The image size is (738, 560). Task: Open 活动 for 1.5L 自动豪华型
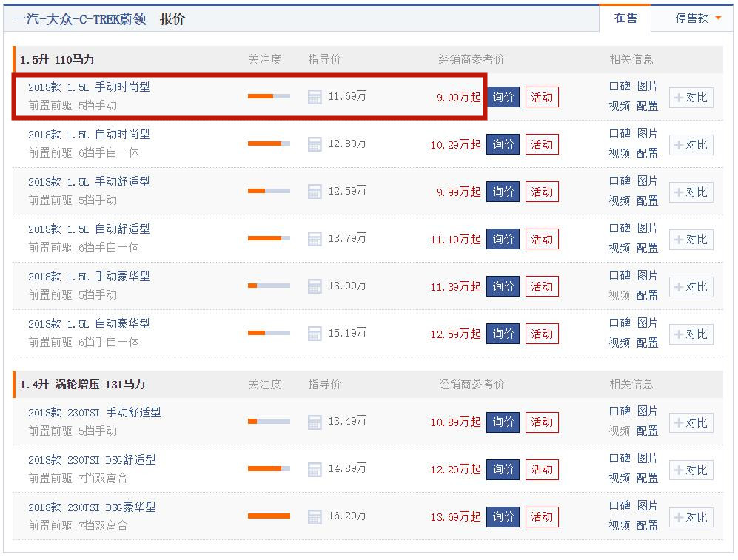542,334
